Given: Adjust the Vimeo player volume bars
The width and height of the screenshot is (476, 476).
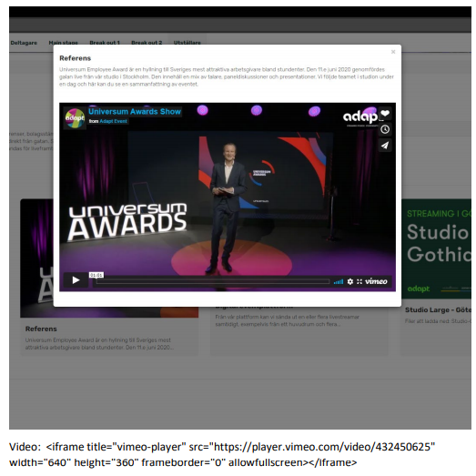Looking at the screenshot, I should click(x=339, y=282).
